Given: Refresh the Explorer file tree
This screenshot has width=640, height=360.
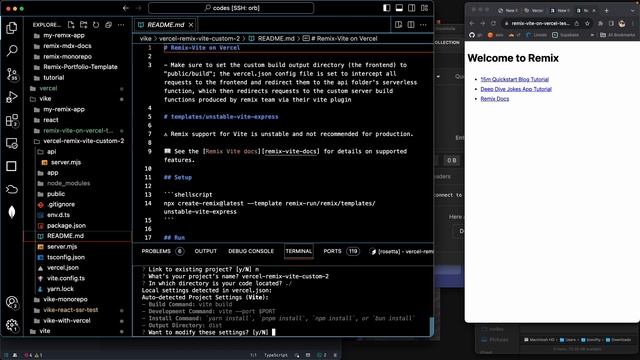Looking at the screenshot, I should coord(96,25).
